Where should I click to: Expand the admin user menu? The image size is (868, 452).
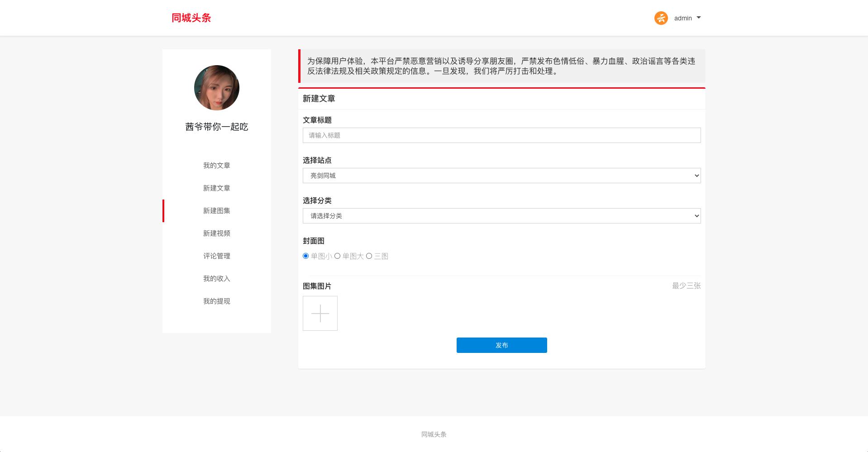coord(687,18)
